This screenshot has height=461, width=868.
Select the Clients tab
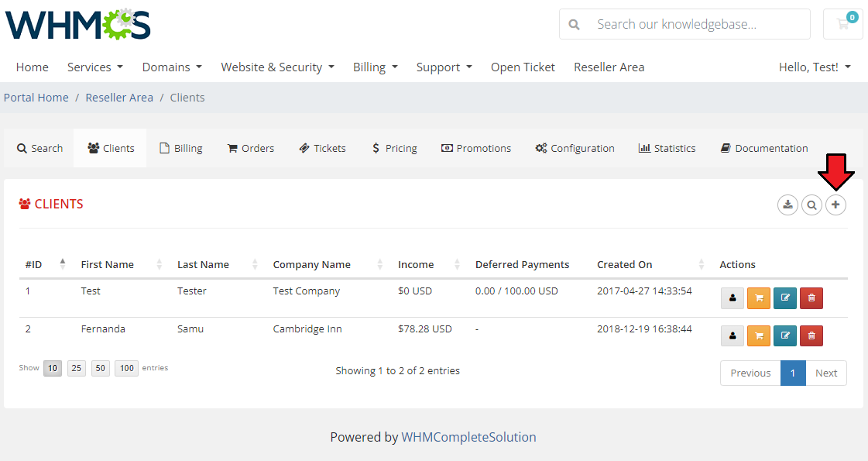click(x=110, y=148)
